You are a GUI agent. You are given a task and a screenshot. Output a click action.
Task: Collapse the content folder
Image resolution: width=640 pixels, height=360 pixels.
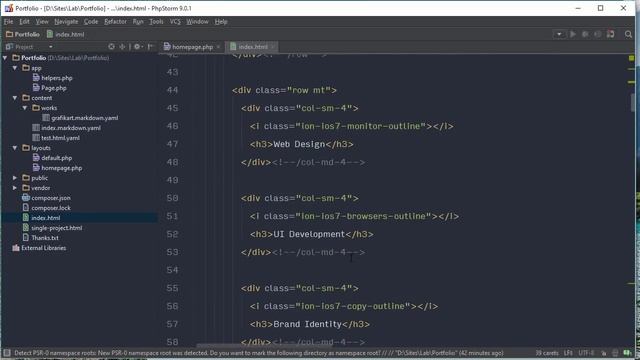[x=15, y=98]
